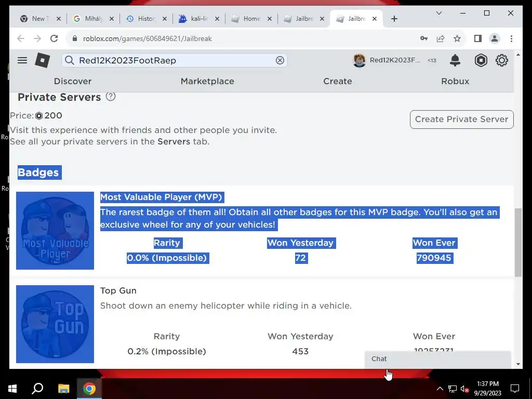Open the muted volume tray icon
The image size is (532, 399).
click(x=465, y=389)
